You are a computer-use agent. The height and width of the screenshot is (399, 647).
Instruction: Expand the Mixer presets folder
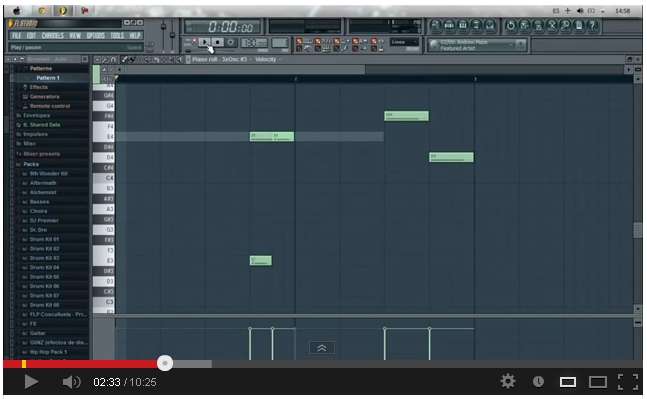41,153
